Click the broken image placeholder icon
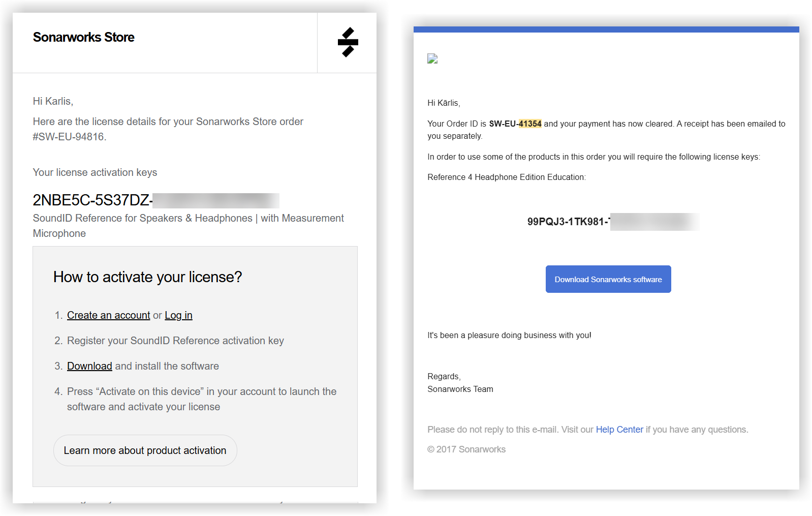Viewport: 812px width, 516px height. [x=432, y=59]
